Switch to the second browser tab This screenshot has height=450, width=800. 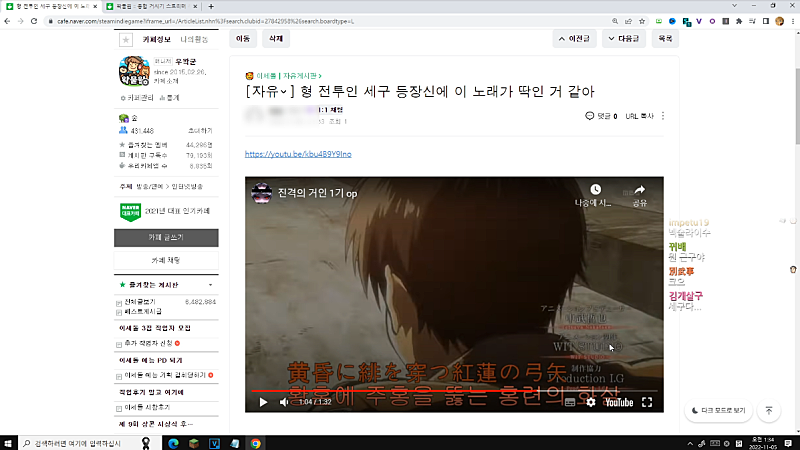(x=152, y=6)
